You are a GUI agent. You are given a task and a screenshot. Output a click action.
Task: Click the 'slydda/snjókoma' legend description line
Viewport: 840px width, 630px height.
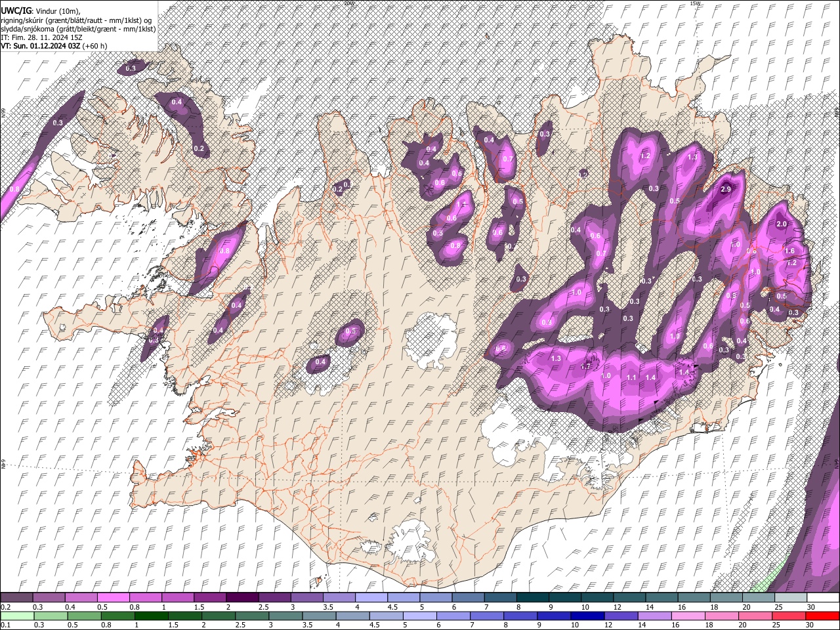point(78,29)
